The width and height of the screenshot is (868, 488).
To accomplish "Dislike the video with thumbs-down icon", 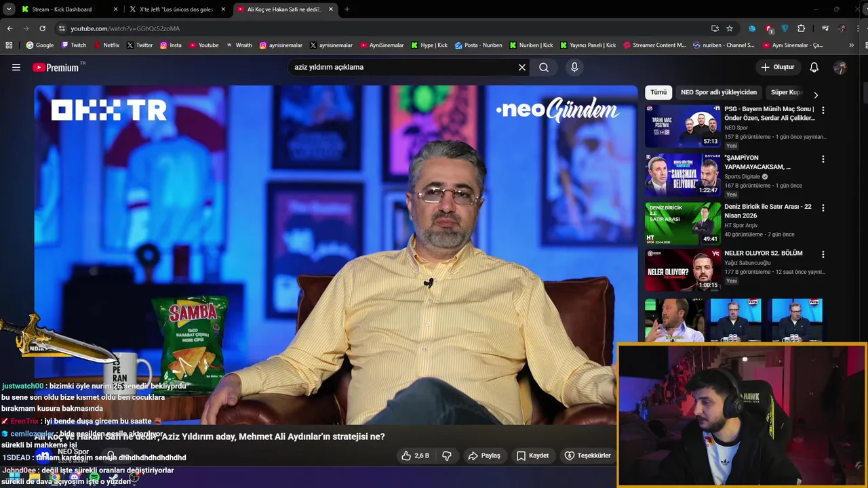I will pos(447,455).
